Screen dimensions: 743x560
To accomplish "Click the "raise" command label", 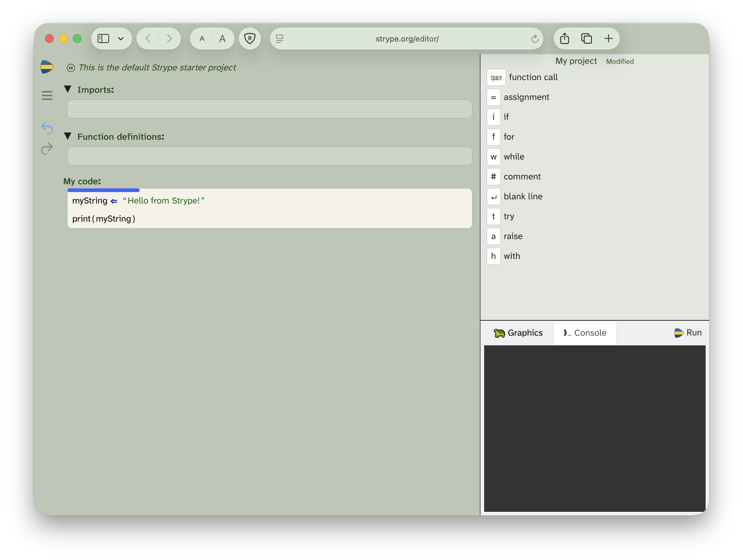I will 513,236.
